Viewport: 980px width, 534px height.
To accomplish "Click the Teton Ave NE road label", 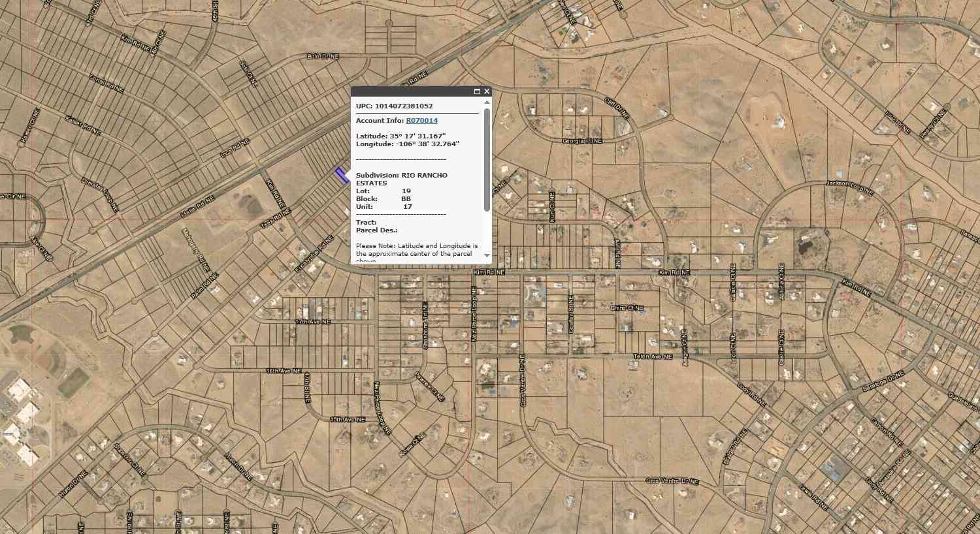I will (653, 356).
